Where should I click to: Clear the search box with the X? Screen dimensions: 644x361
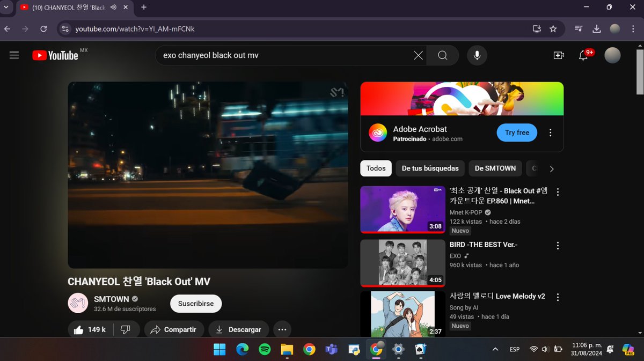[x=418, y=55]
